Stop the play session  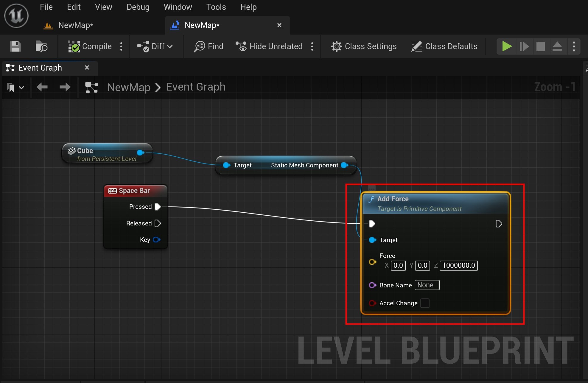[540, 46]
